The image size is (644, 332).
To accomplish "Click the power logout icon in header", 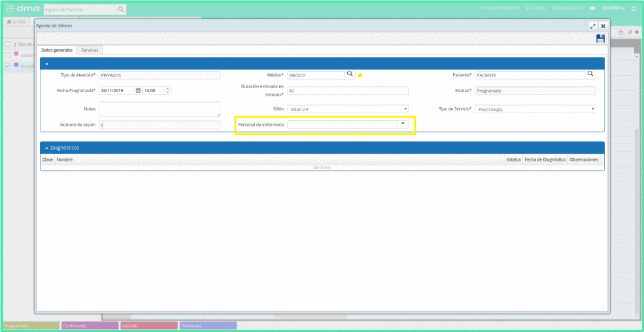I will pos(634,8).
